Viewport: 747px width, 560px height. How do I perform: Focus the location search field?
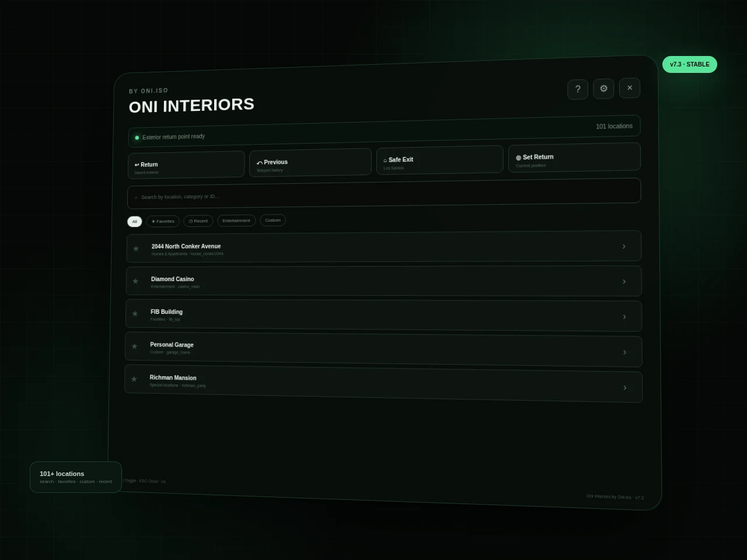click(384, 194)
